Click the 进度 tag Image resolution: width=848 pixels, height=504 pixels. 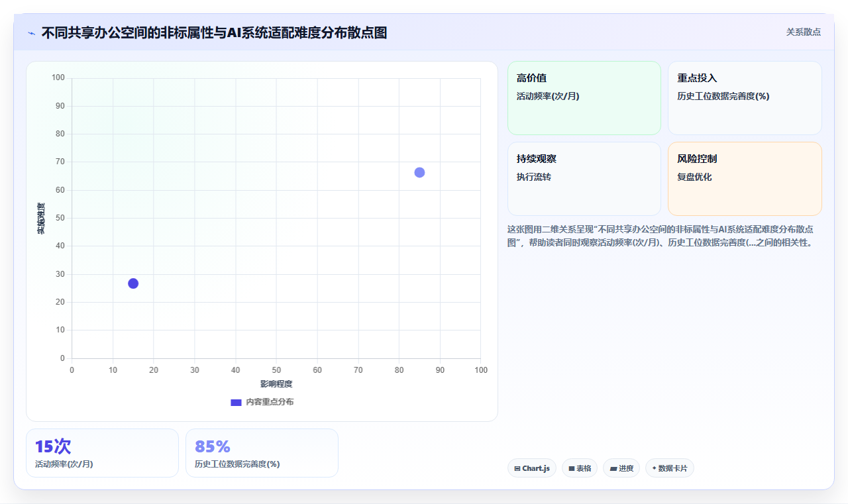tap(621, 468)
